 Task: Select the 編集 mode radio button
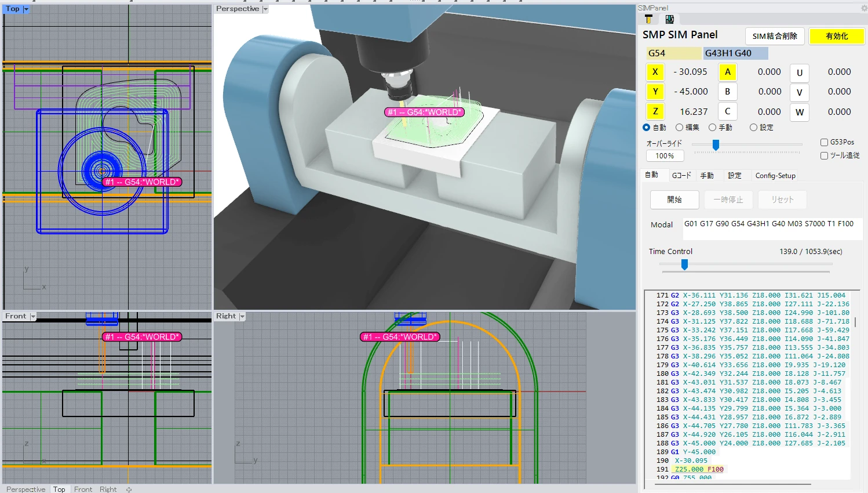[x=679, y=128]
